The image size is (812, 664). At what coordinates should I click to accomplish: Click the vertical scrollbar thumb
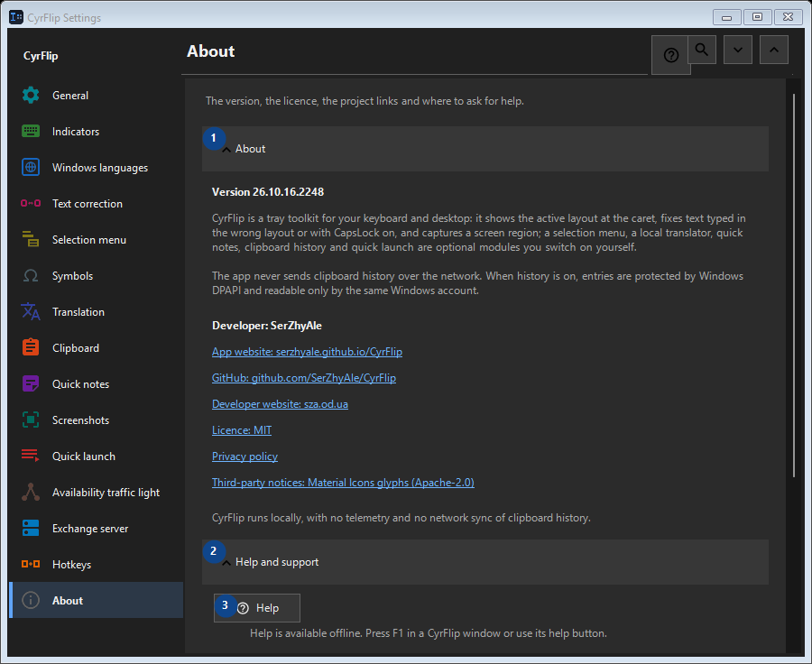tap(794, 285)
